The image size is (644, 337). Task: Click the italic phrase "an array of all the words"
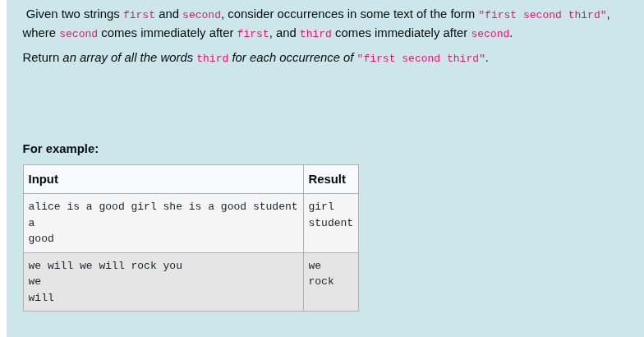[127, 58]
